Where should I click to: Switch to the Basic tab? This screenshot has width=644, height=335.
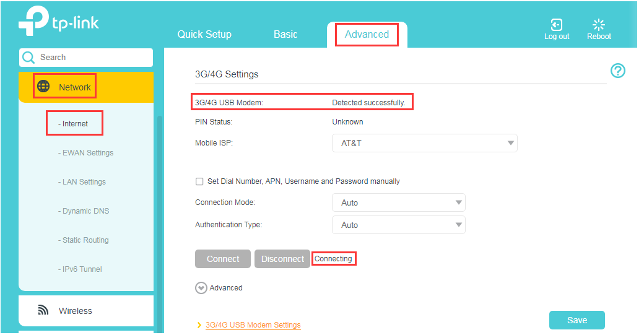(285, 35)
